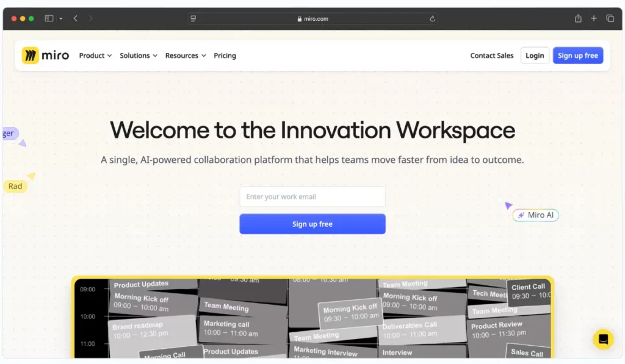The image size is (625, 364).
Task: Click the Login button
Action: point(535,55)
